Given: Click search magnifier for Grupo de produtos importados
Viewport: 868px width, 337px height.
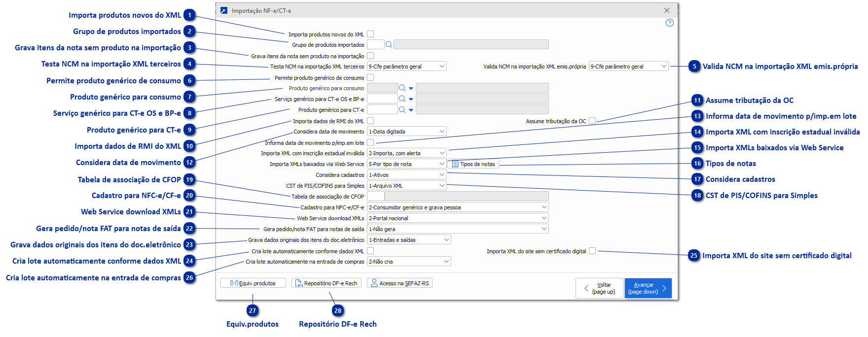Looking at the screenshot, I should [389, 45].
